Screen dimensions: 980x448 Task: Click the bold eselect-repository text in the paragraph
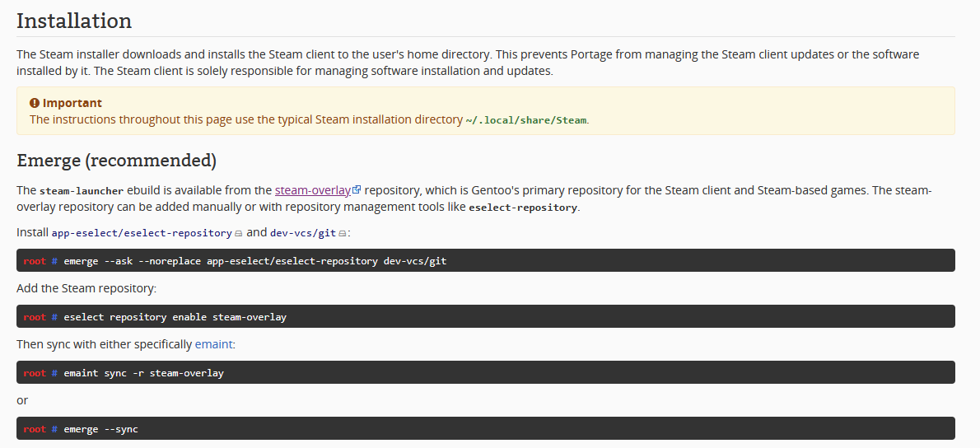click(523, 208)
